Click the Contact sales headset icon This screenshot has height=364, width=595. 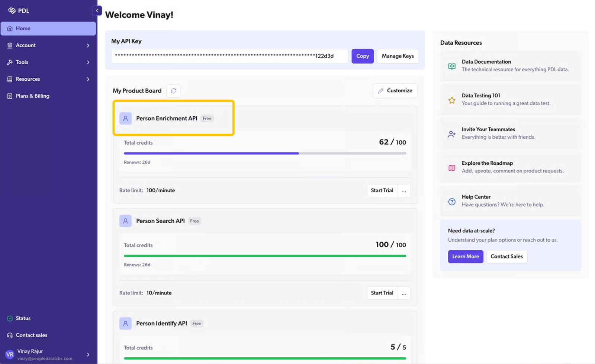coord(10,335)
